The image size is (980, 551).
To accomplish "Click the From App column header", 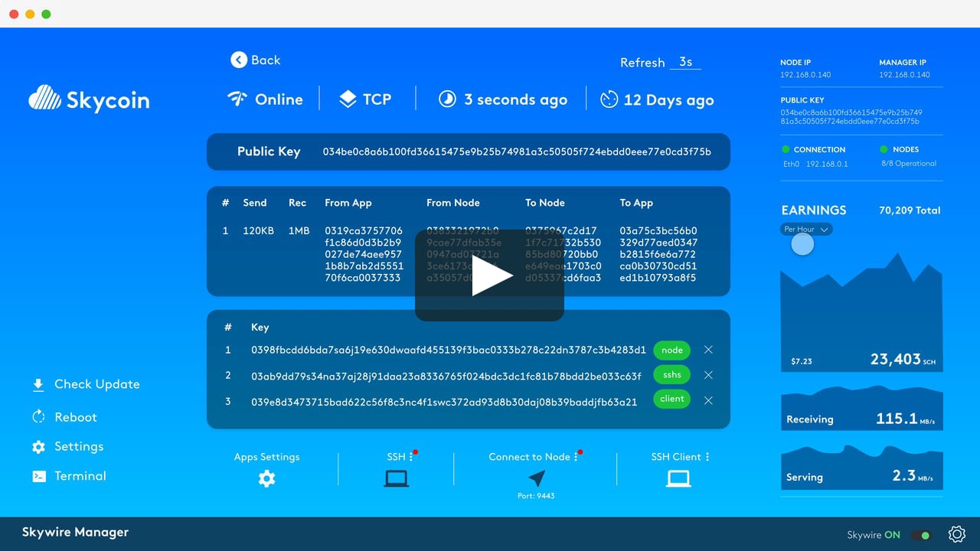I will [x=348, y=203].
